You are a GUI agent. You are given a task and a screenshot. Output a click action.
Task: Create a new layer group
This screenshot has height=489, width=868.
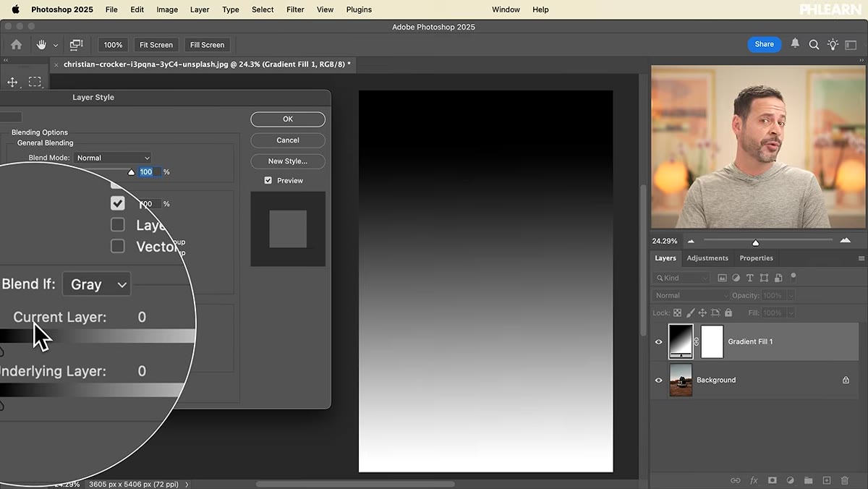(809, 480)
